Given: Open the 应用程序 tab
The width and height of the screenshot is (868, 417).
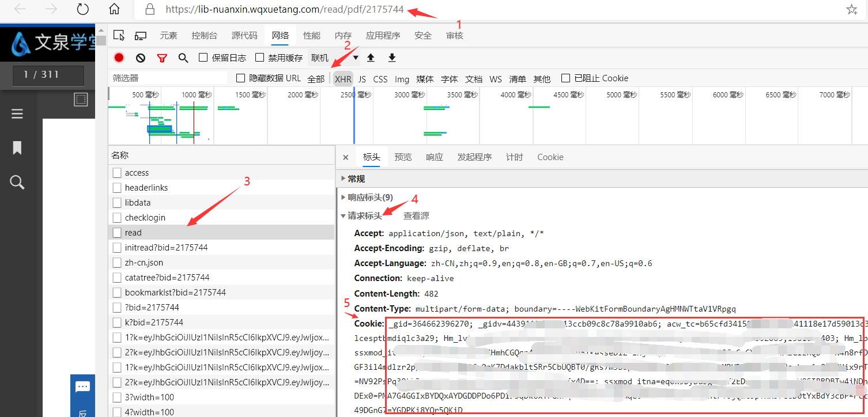Looking at the screenshot, I should point(383,36).
